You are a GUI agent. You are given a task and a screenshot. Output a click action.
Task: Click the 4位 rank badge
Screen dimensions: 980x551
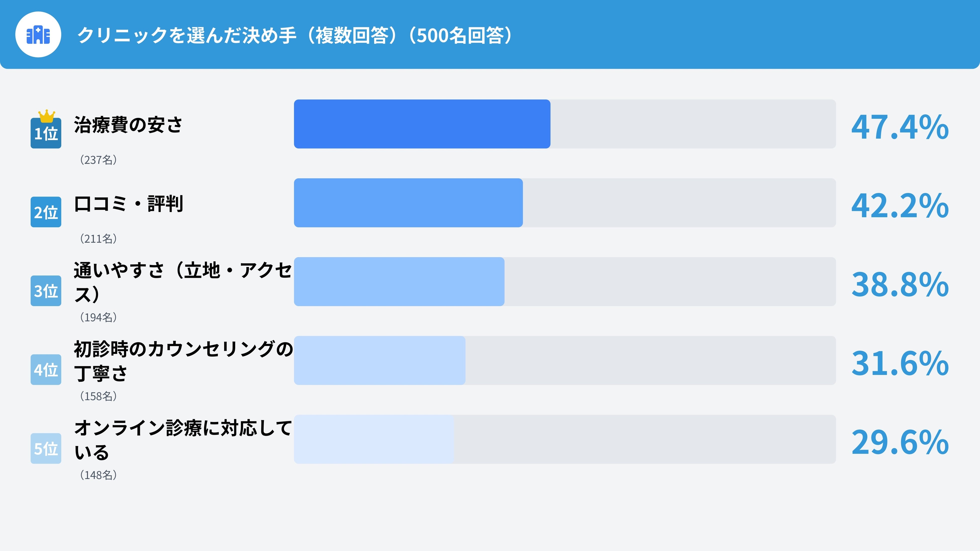(46, 370)
